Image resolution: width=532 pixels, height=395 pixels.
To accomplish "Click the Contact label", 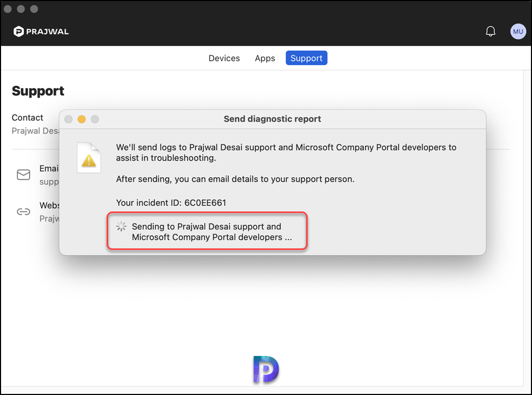I will pyautogui.click(x=27, y=118).
